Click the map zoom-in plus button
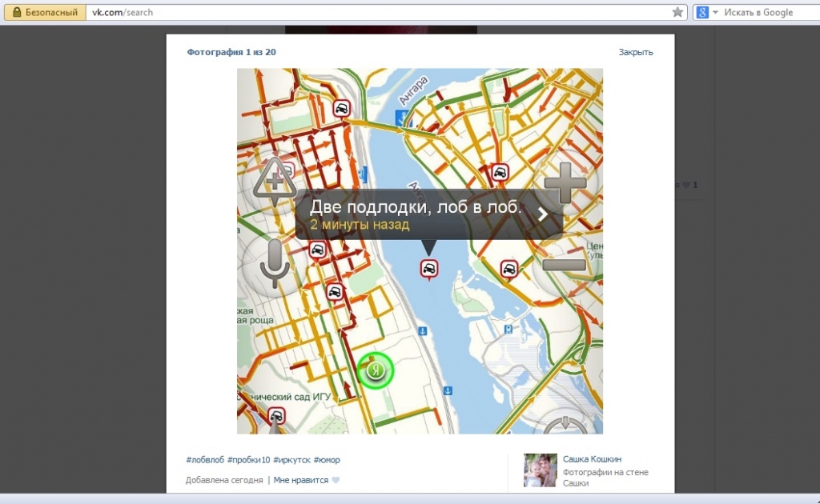The image size is (820, 504). pos(565,182)
